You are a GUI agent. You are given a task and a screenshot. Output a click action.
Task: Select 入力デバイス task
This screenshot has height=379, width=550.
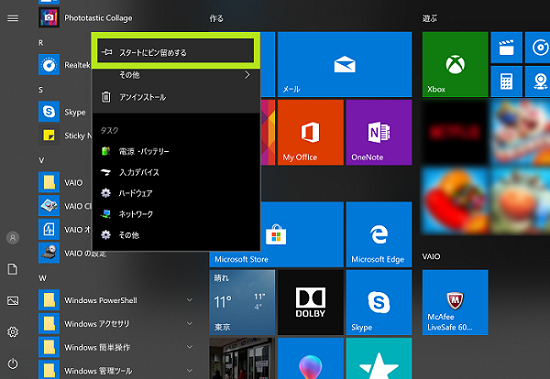coord(176,172)
